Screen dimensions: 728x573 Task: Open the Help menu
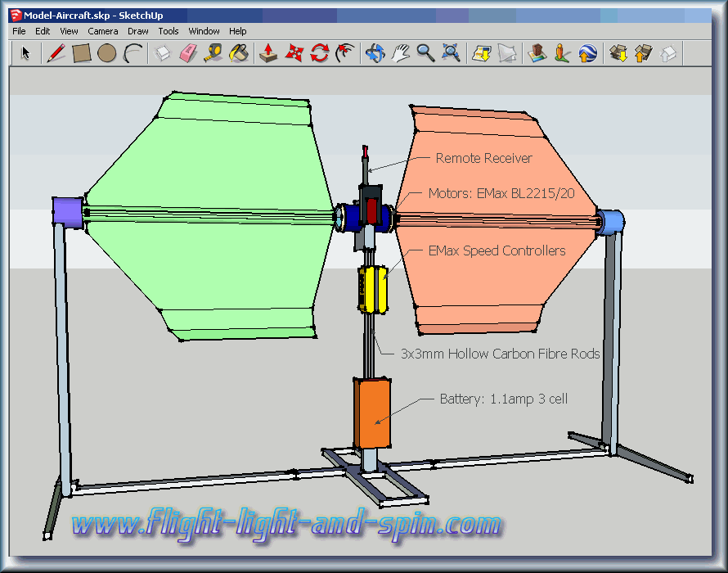tap(238, 31)
